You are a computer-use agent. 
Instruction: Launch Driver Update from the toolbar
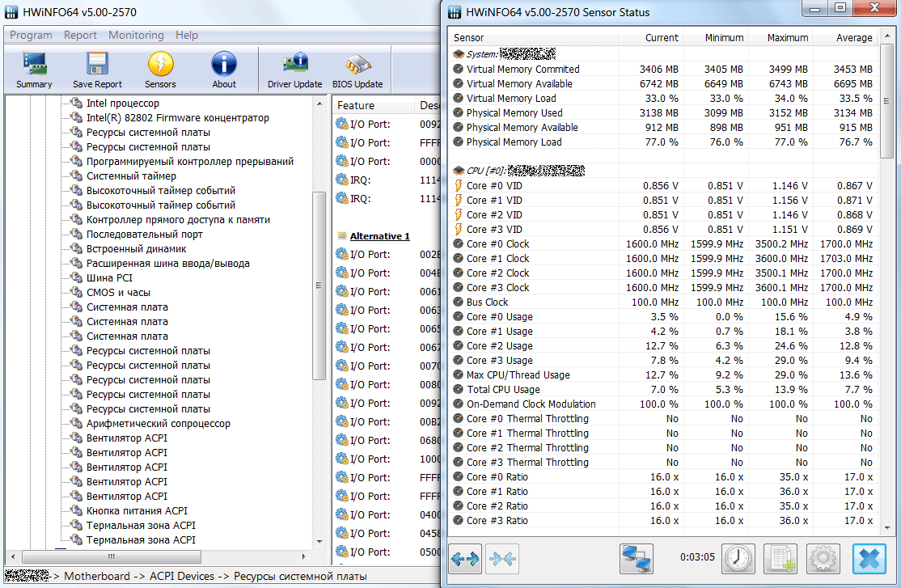294,70
